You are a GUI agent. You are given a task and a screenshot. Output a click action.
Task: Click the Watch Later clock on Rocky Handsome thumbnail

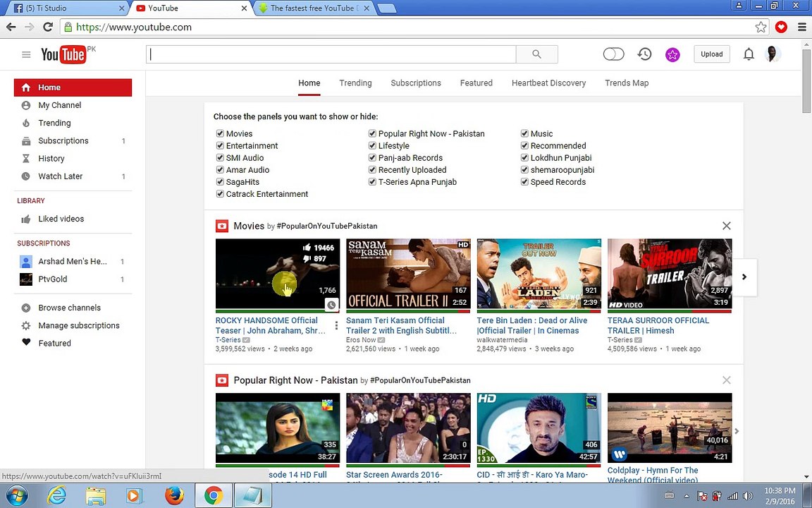(331, 305)
